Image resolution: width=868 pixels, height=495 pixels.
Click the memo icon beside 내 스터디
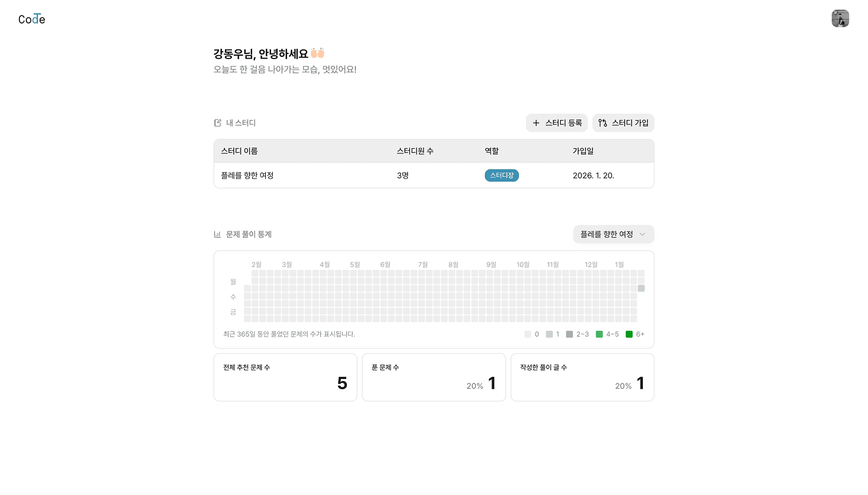pos(217,122)
